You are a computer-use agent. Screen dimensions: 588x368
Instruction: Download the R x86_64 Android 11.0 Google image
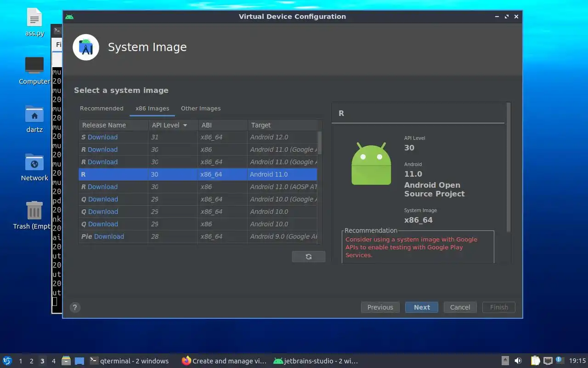[102, 162]
